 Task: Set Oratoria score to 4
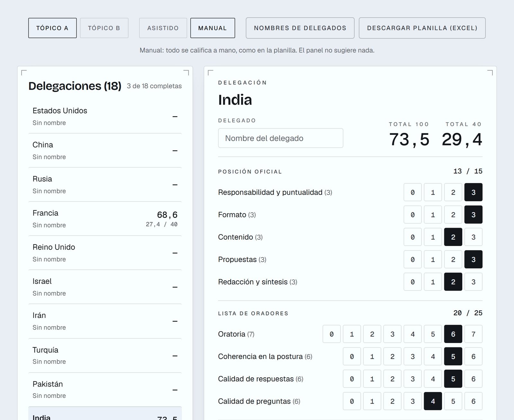412,334
